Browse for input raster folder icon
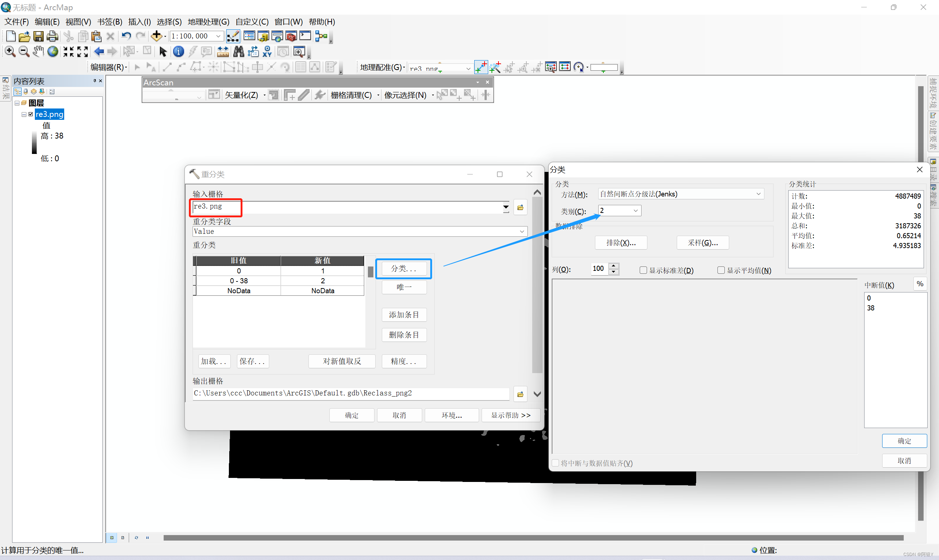939x560 pixels. click(x=520, y=207)
